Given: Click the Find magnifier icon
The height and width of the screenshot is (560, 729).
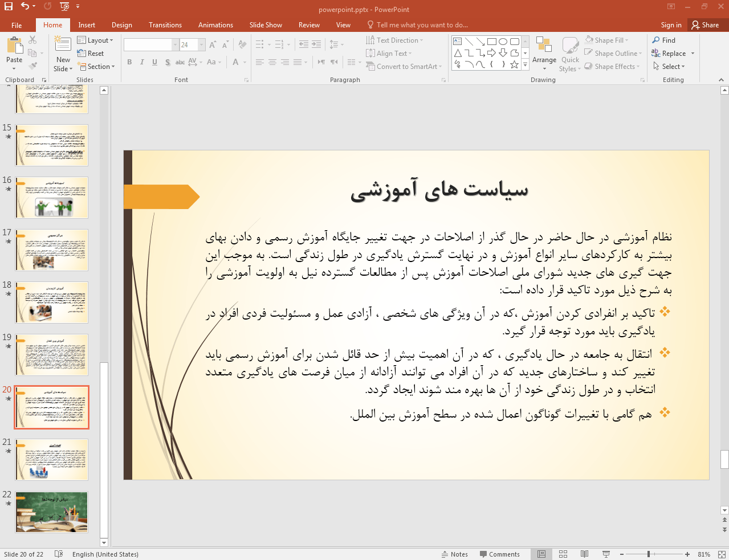Looking at the screenshot, I should coord(656,40).
